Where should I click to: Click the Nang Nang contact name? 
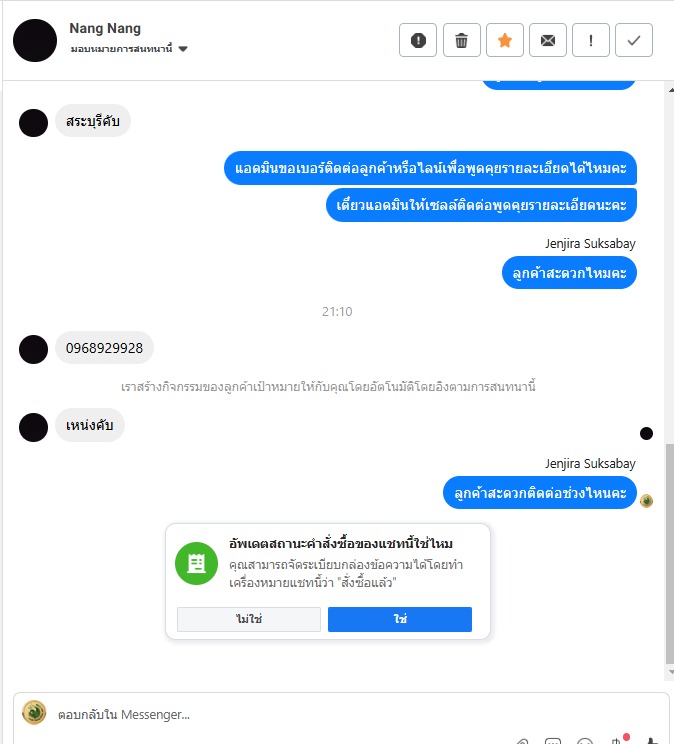pyautogui.click(x=105, y=28)
